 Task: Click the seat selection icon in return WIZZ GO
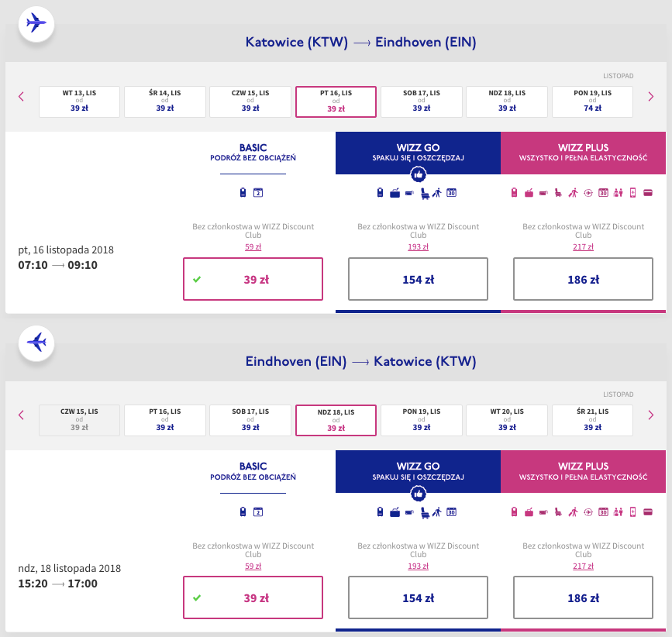coord(425,511)
